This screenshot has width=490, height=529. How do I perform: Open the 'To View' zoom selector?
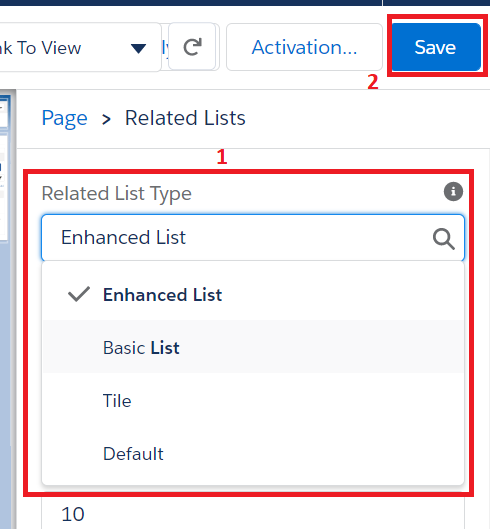pyautogui.click(x=80, y=47)
